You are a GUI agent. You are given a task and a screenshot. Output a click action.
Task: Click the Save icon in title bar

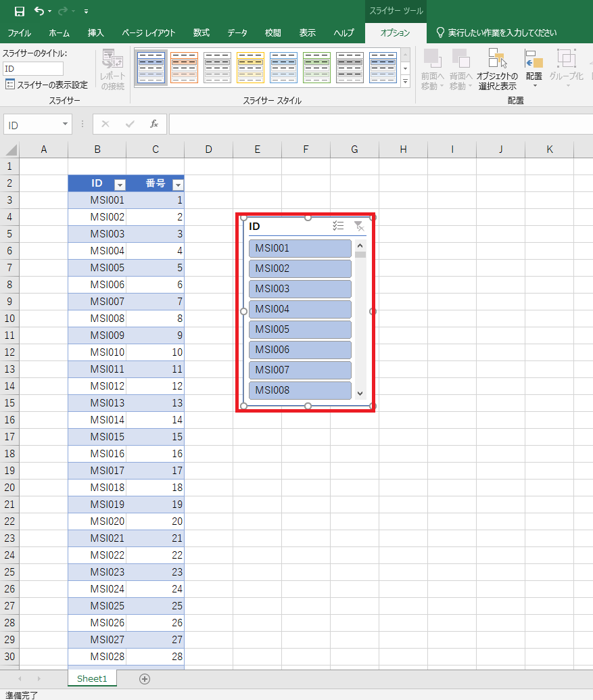coord(20,11)
